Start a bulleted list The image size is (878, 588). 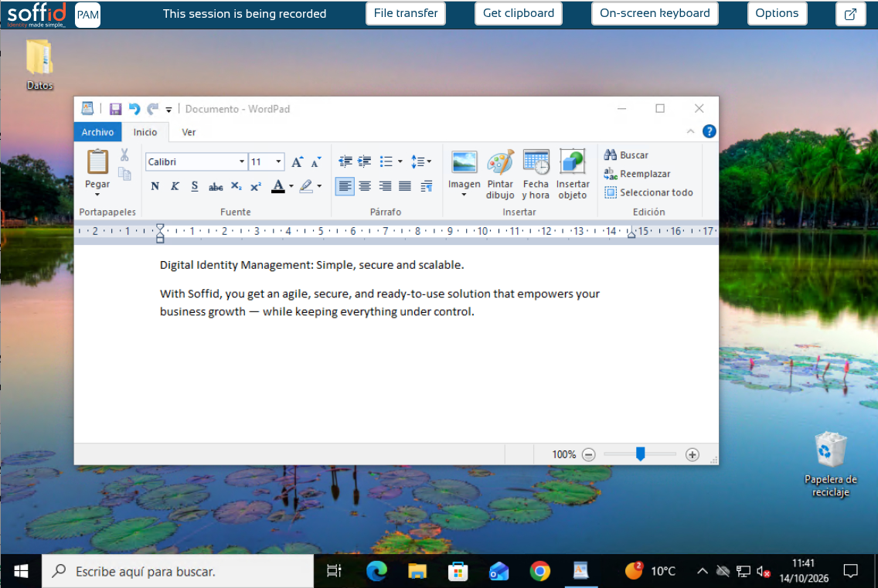(386, 161)
